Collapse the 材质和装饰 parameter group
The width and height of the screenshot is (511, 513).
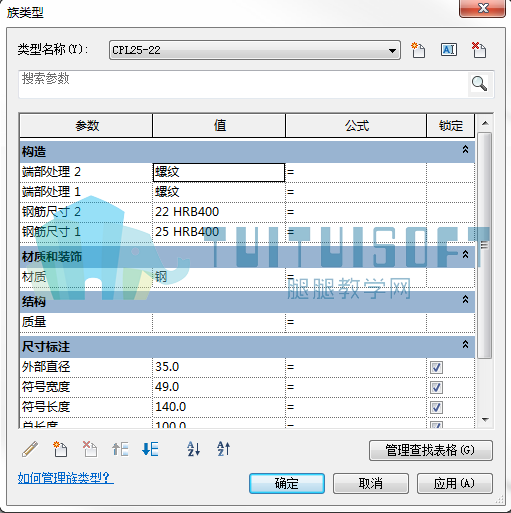tap(465, 255)
